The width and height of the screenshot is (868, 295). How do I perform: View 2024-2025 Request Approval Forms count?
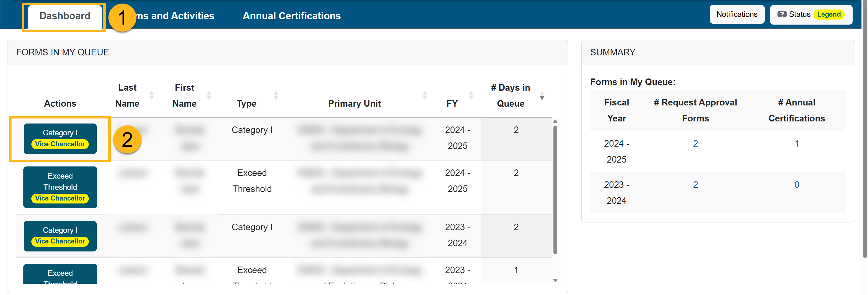[695, 144]
